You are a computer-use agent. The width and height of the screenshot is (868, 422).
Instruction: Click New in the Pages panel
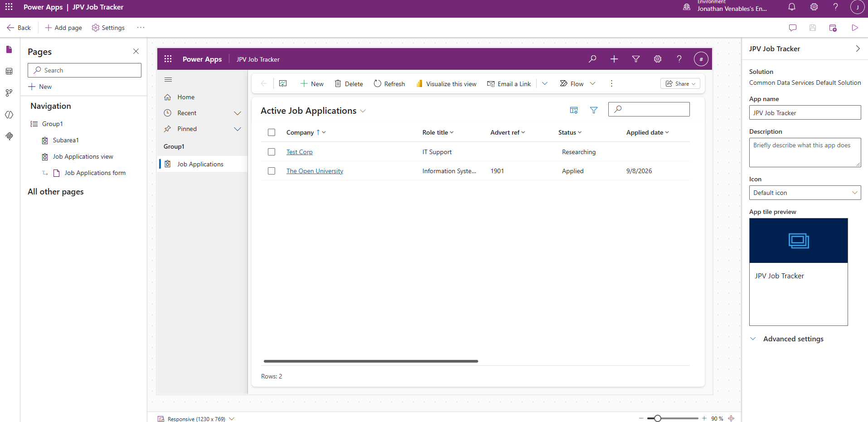[40, 87]
